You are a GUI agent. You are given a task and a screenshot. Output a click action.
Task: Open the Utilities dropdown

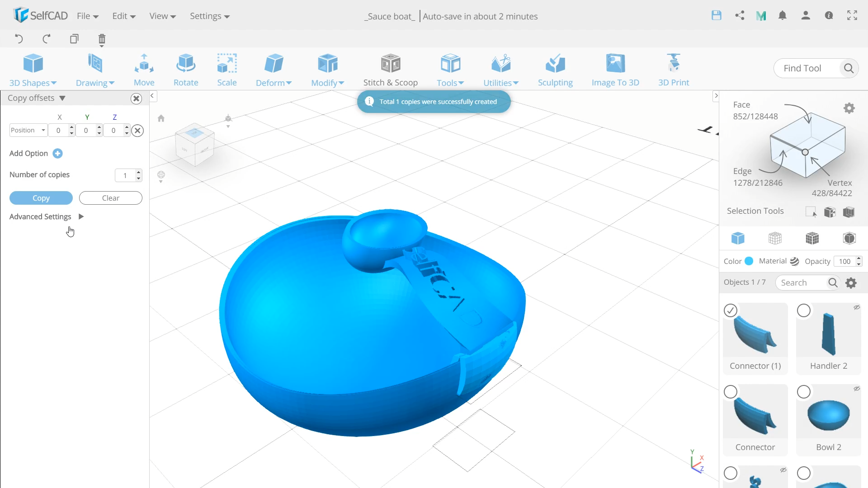[501, 70]
